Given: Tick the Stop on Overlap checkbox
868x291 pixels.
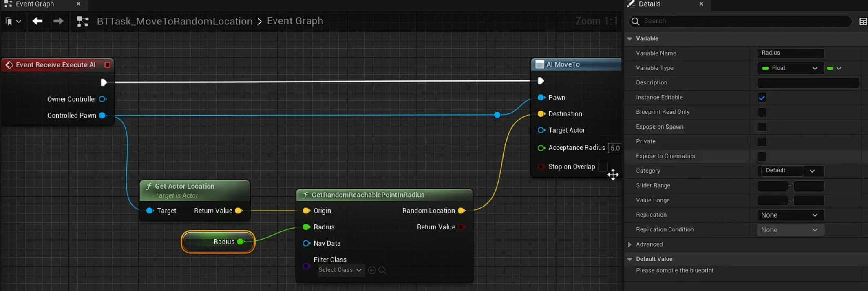Looking at the screenshot, I should click(x=603, y=167).
